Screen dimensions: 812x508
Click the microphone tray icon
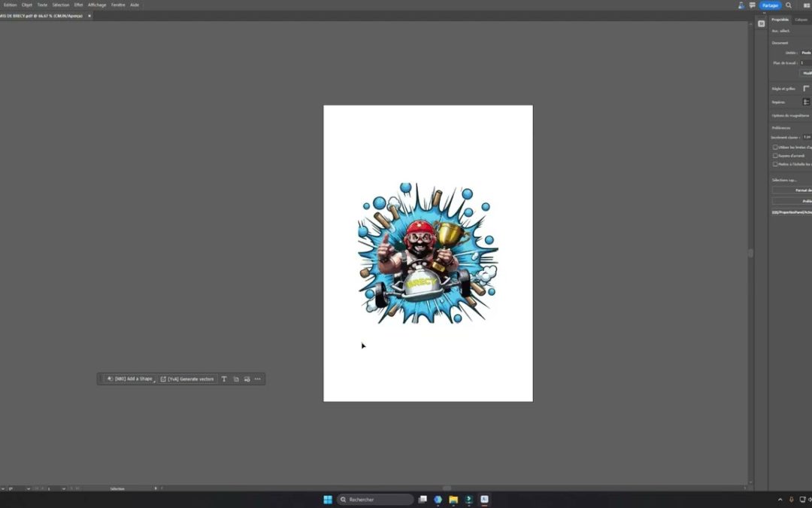pos(791,500)
